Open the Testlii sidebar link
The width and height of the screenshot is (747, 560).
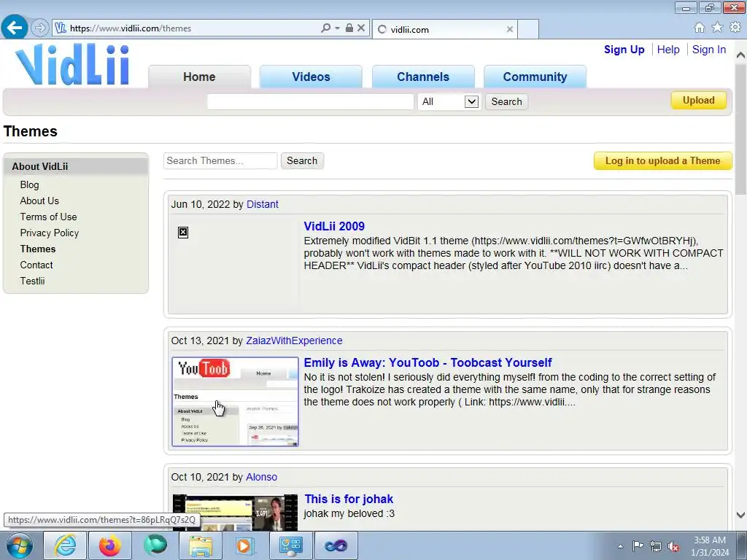pyautogui.click(x=32, y=281)
